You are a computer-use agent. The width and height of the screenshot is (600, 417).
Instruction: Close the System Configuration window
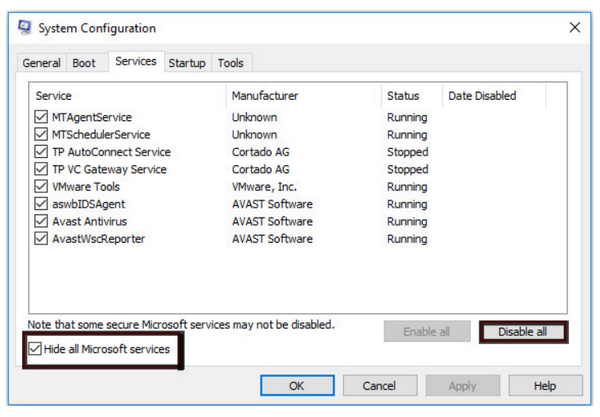tap(574, 28)
